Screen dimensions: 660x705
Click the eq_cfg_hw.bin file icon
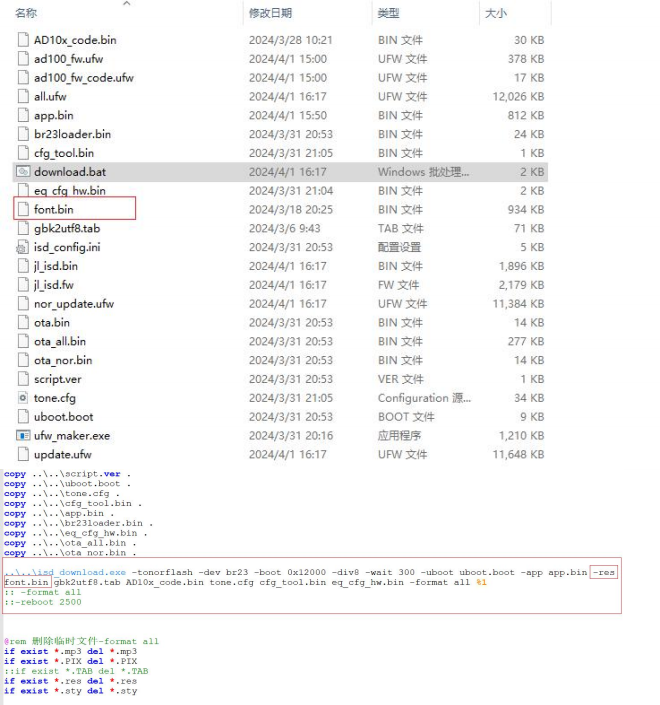click(23, 191)
